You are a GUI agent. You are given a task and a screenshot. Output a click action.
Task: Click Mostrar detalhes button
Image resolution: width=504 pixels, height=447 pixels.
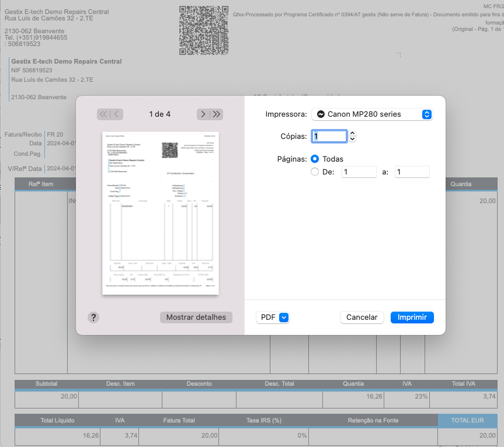[x=196, y=317]
